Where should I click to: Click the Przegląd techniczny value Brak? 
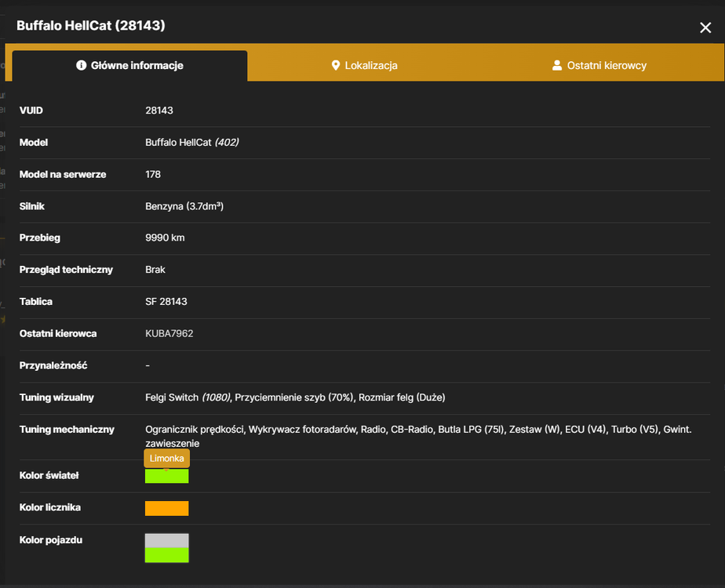[155, 270]
